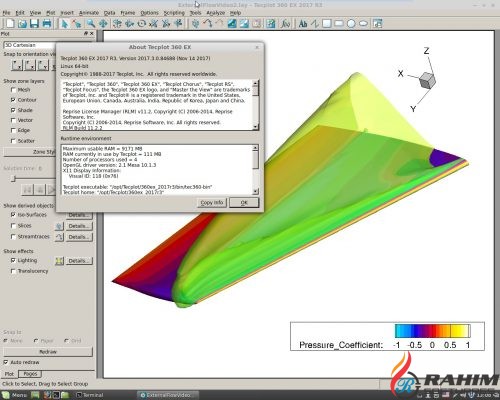The width and height of the screenshot is (500, 400).
Task: Open Details for Slices
Action: click(x=79, y=226)
